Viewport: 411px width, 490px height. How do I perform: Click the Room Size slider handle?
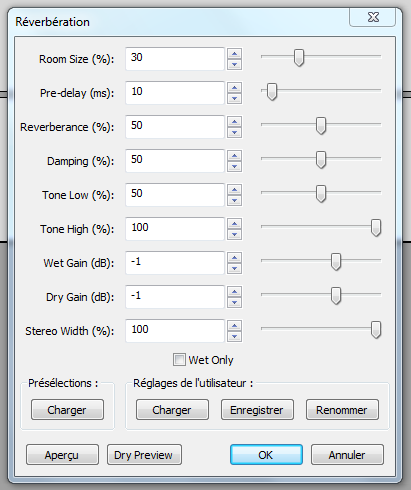299,58
